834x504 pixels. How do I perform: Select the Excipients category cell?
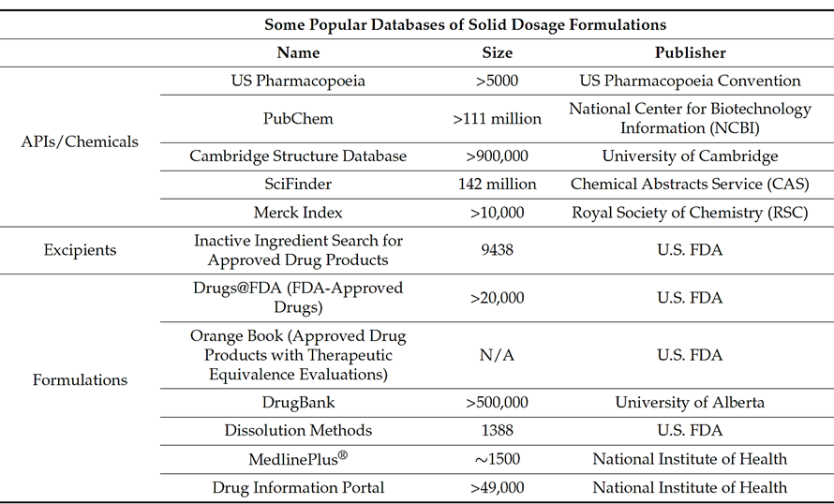tap(80, 251)
